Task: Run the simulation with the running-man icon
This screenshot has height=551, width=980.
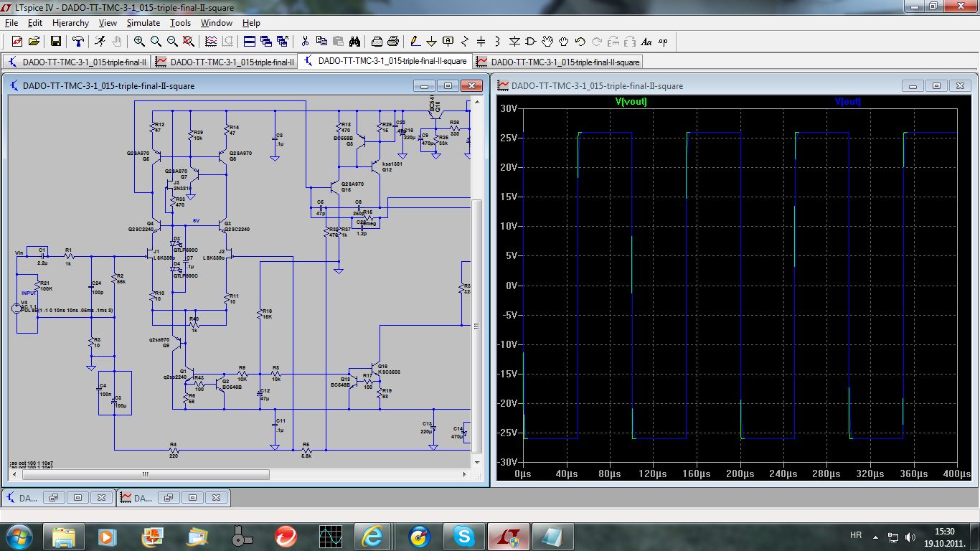Action: [100, 41]
